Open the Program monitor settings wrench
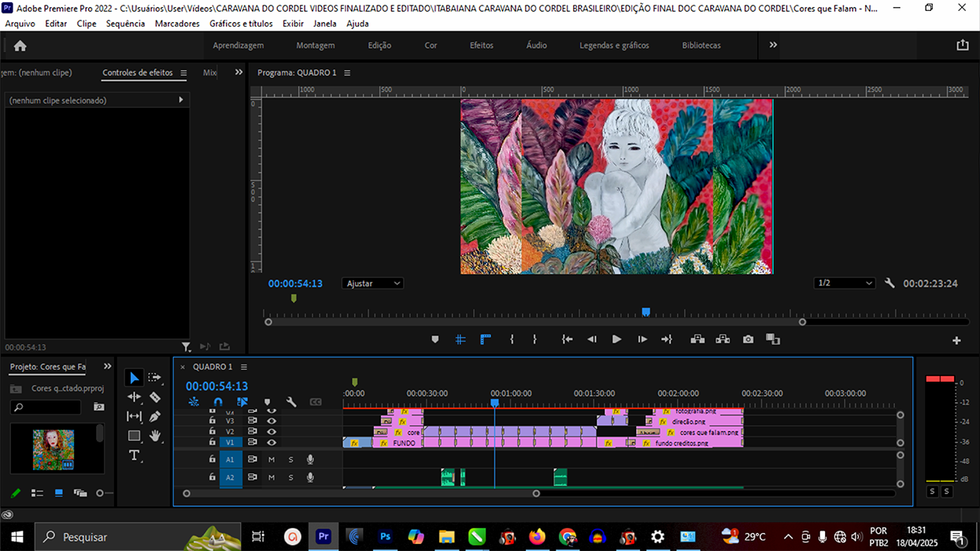Image resolution: width=980 pixels, height=551 pixels. coord(889,283)
